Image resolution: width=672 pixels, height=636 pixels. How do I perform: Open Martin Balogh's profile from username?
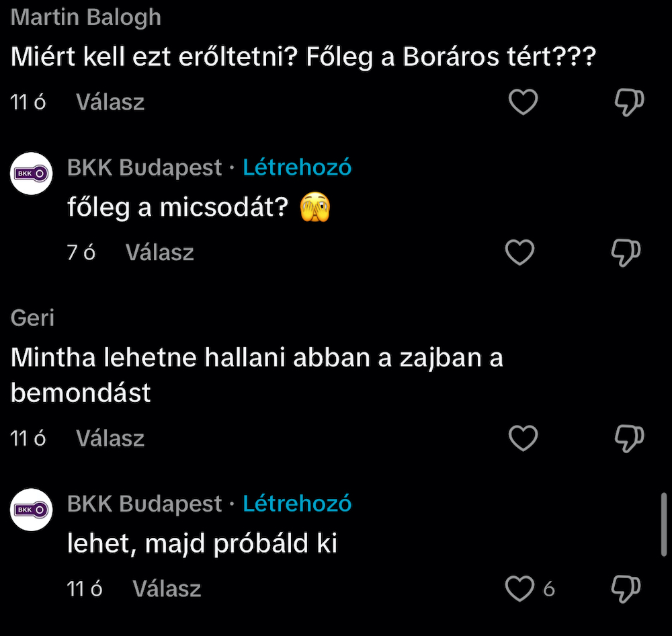point(86,17)
